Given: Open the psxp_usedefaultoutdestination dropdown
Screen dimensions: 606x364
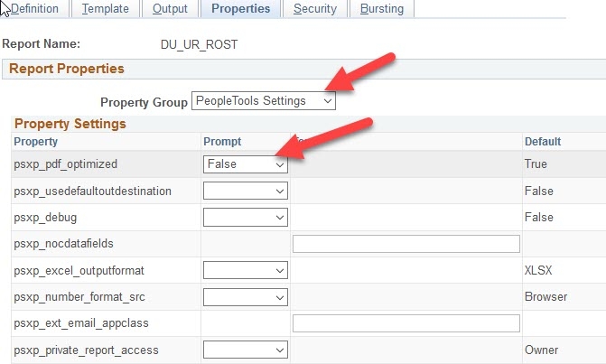Looking at the screenshot, I should click(246, 191).
